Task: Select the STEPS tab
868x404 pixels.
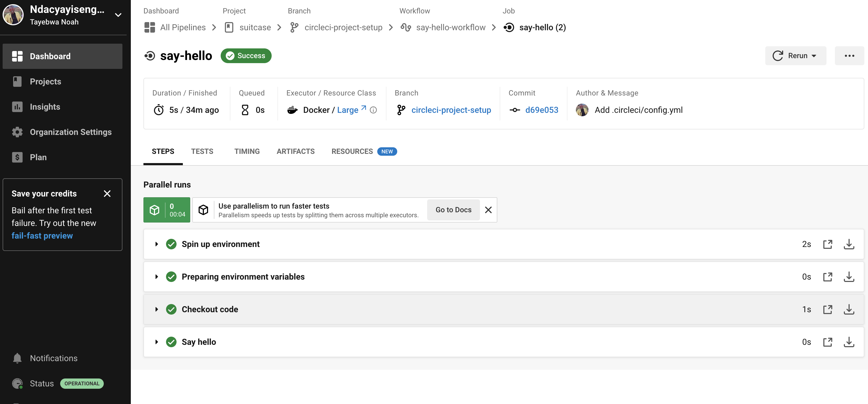Action: coord(163,151)
